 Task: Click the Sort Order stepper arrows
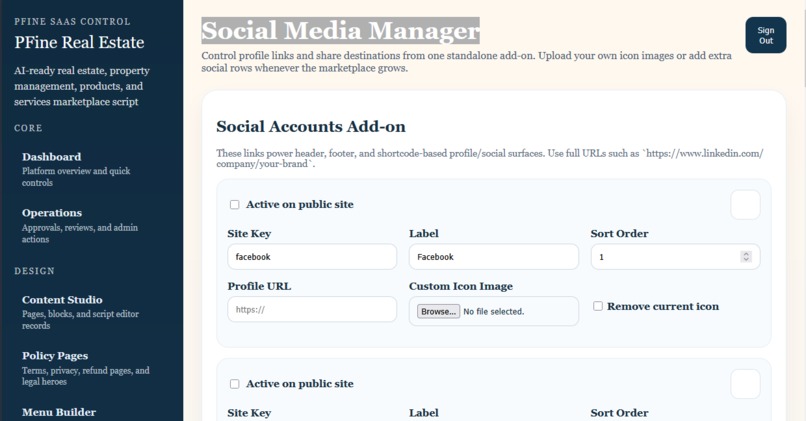[x=746, y=257]
